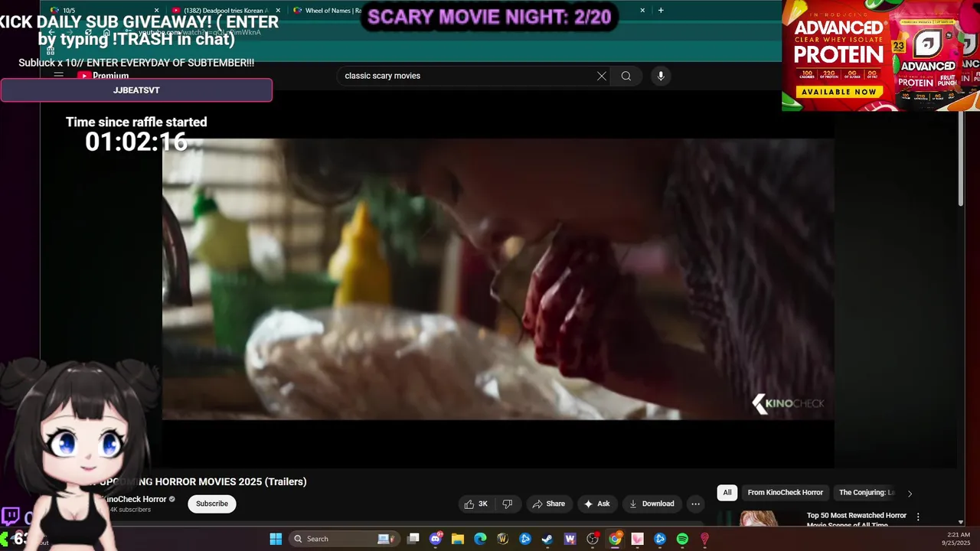The width and height of the screenshot is (980, 551).
Task: Open Top 50 Most Rewatched Horror video
Action: (856, 520)
